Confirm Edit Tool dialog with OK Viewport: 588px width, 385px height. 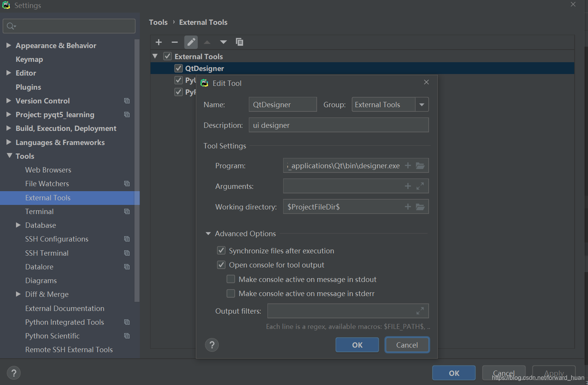tap(357, 345)
